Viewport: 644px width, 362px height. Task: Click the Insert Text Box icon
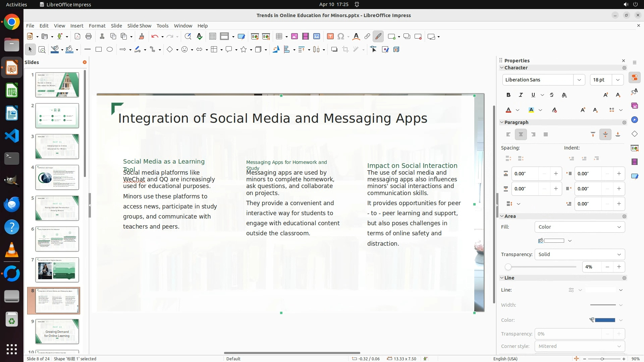click(330, 37)
